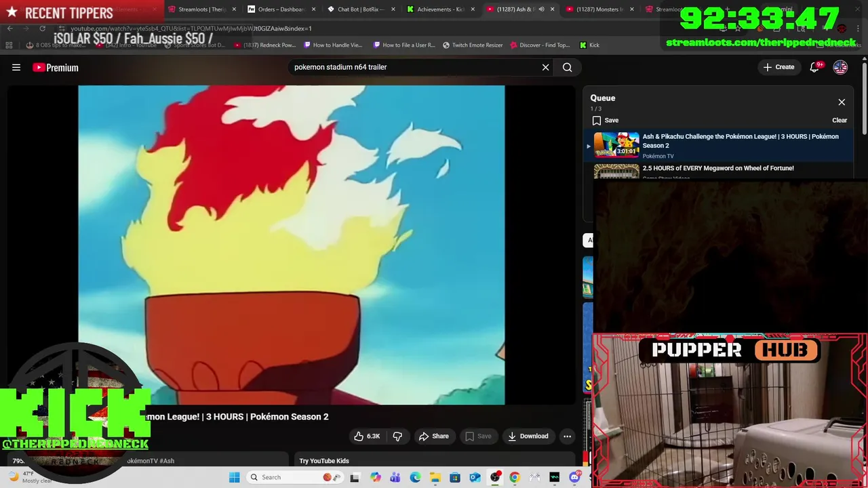Open the Kick bookmark
Image resolution: width=868 pixels, height=488 pixels.
[589, 45]
